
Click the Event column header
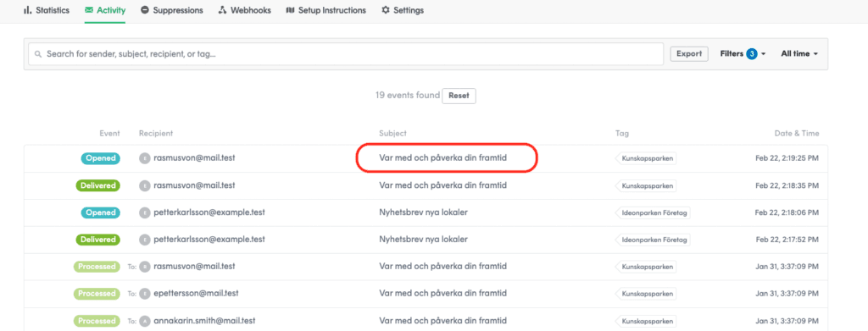[109, 133]
